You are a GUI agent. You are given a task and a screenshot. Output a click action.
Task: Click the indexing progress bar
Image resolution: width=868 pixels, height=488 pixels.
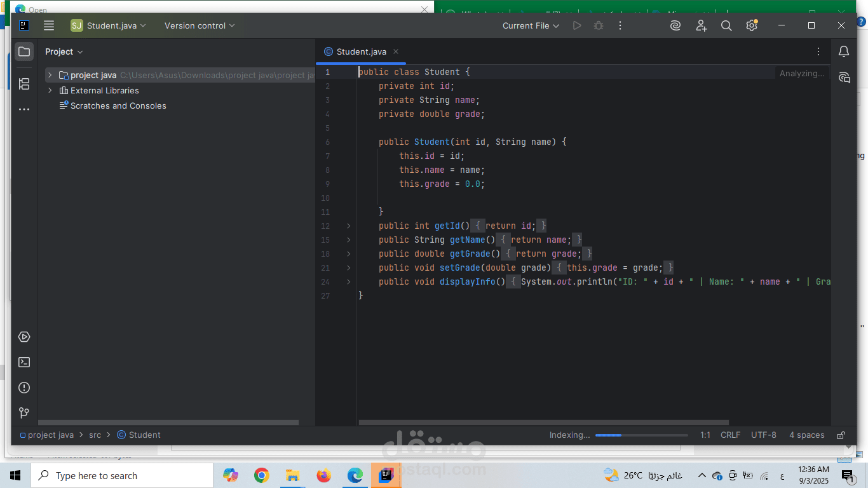[x=641, y=435]
